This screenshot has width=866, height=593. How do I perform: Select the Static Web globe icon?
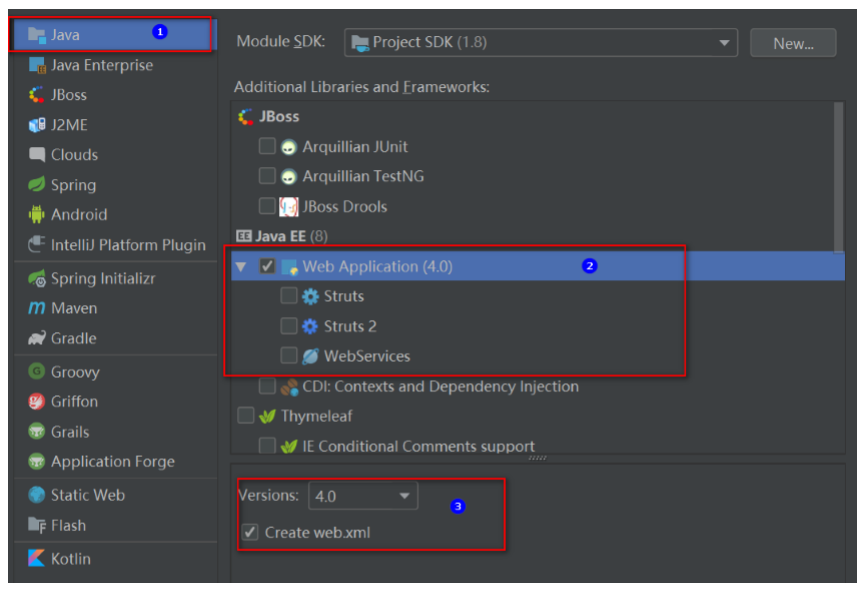pyautogui.click(x=37, y=495)
